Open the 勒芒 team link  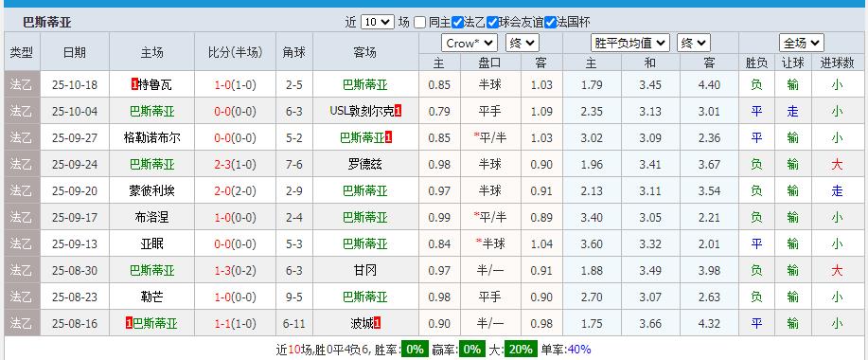[151, 297]
